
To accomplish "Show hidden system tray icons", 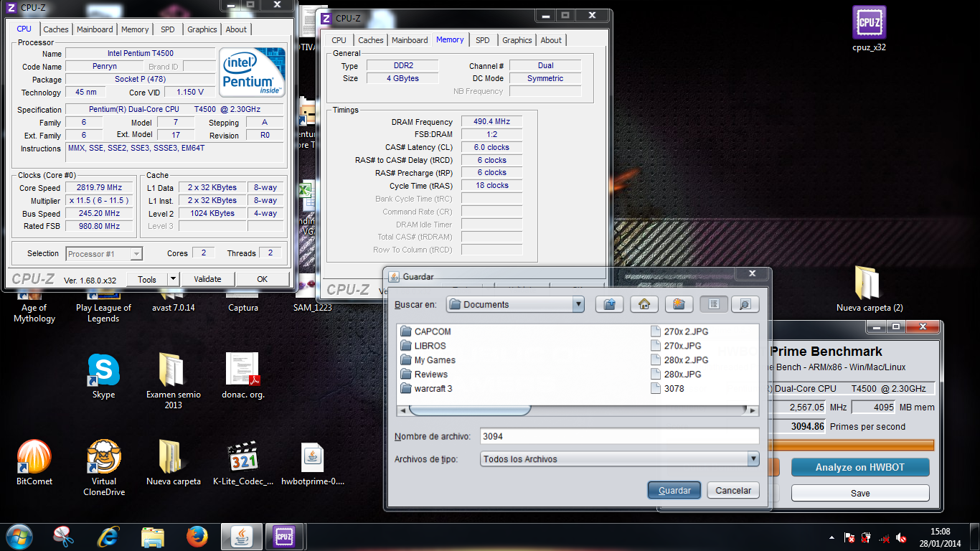I will [832, 537].
